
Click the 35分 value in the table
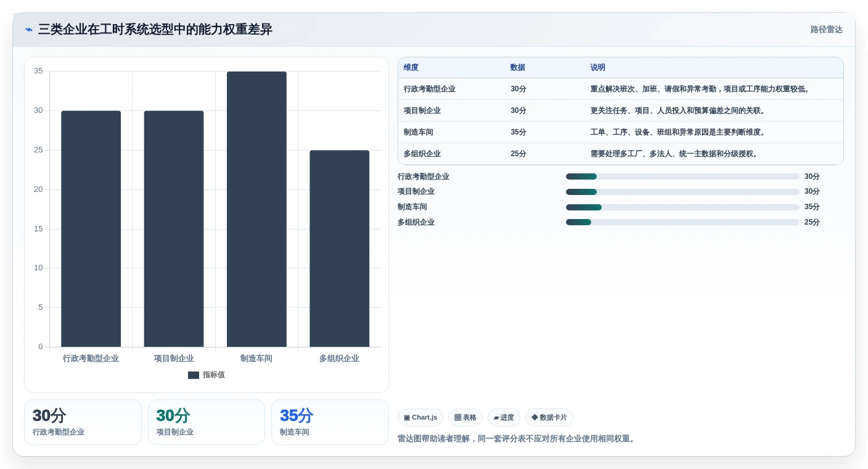[518, 132]
